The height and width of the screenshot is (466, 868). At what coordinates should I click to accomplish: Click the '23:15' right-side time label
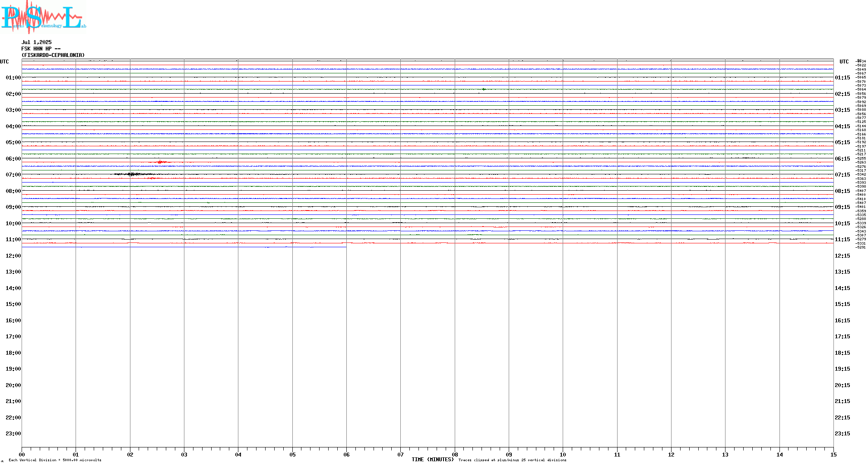tap(843, 434)
